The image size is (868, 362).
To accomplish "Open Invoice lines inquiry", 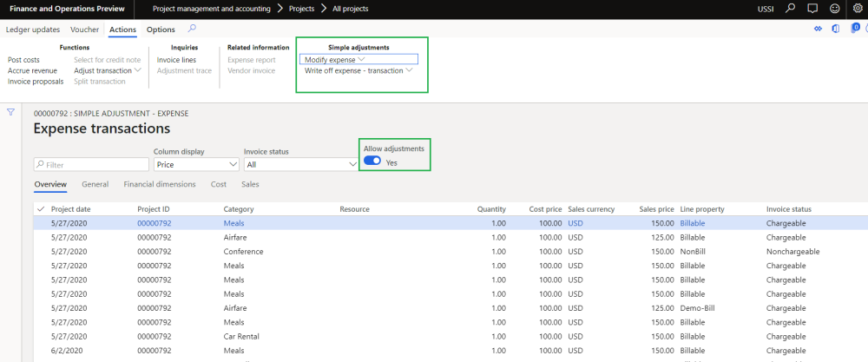I will [176, 60].
